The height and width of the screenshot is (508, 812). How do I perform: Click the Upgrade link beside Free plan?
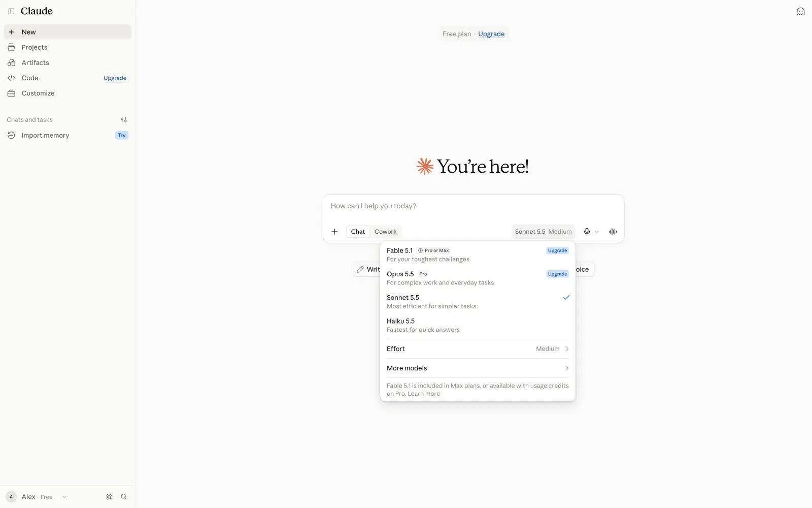pos(491,34)
